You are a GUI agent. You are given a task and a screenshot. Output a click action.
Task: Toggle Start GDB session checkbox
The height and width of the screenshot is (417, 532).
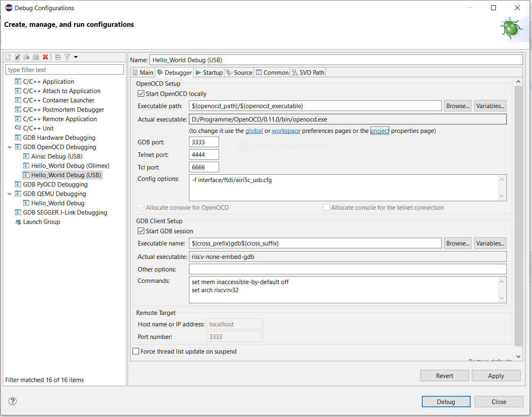141,231
